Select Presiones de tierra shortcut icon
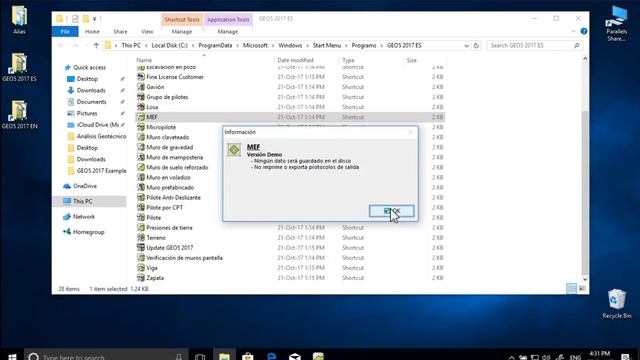This screenshot has width=640, height=360. pos(141,228)
